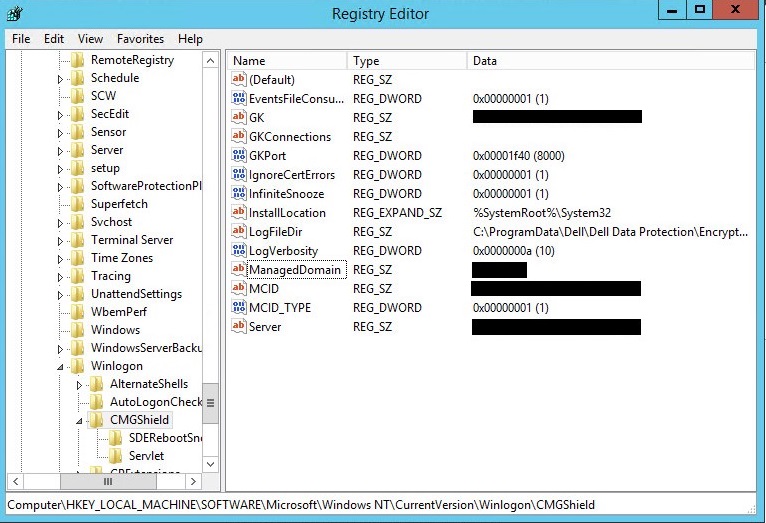Open the Favorites menu
The image size is (766, 523).
tap(140, 39)
